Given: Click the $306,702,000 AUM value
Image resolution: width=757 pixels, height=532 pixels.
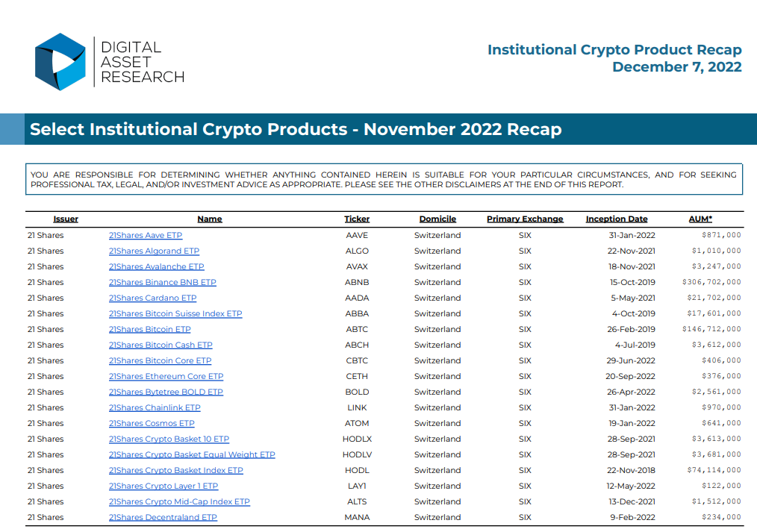Looking at the screenshot, I should [x=711, y=282].
